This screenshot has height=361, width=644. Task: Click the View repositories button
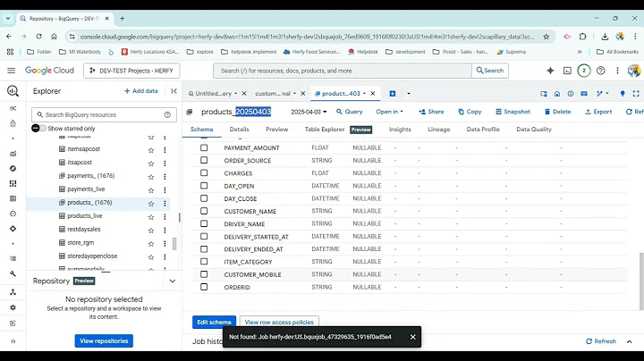click(104, 341)
